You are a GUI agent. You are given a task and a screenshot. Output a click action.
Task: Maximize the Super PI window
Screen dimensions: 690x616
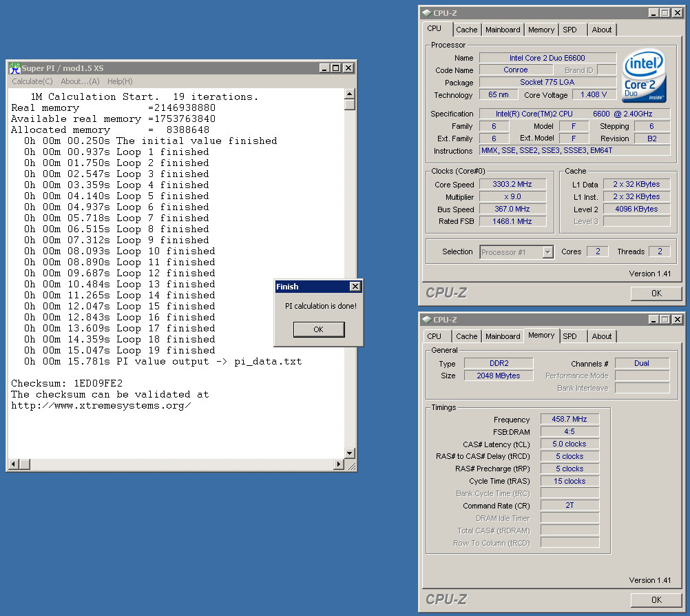coord(335,68)
